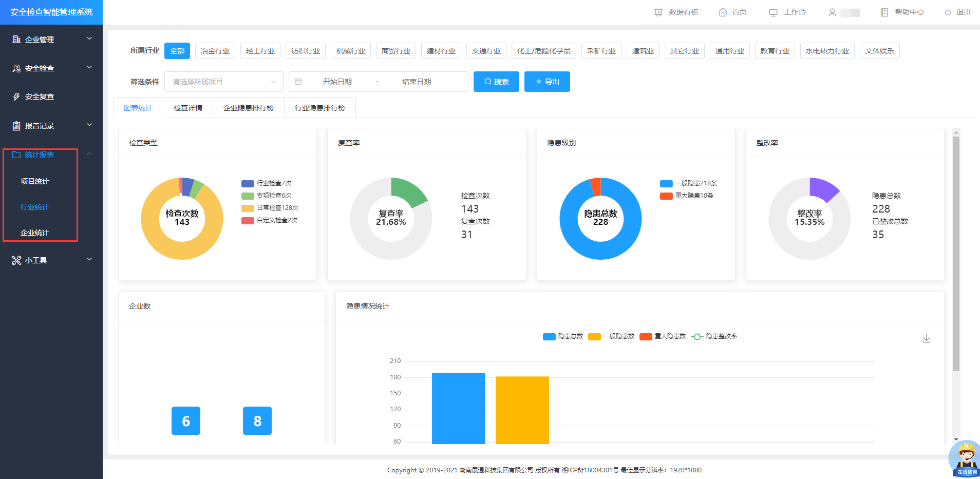Click the 开始日期 start date field
980x479 pixels.
click(x=337, y=82)
